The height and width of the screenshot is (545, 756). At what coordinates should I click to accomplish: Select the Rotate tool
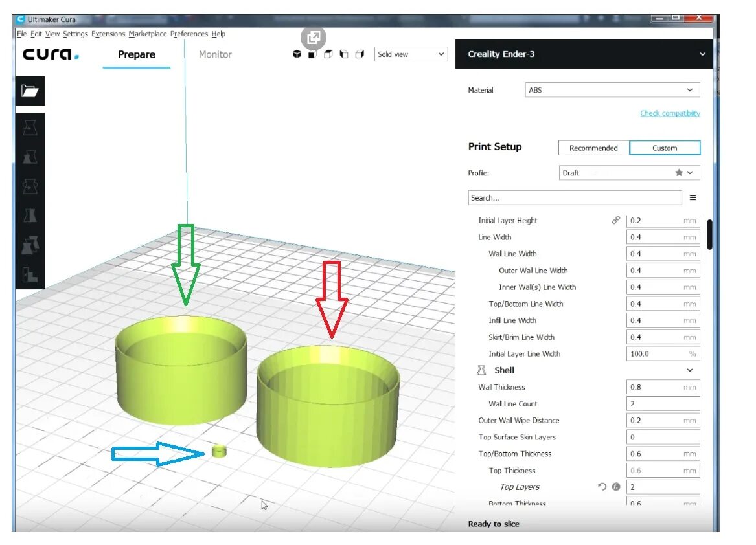[30, 186]
